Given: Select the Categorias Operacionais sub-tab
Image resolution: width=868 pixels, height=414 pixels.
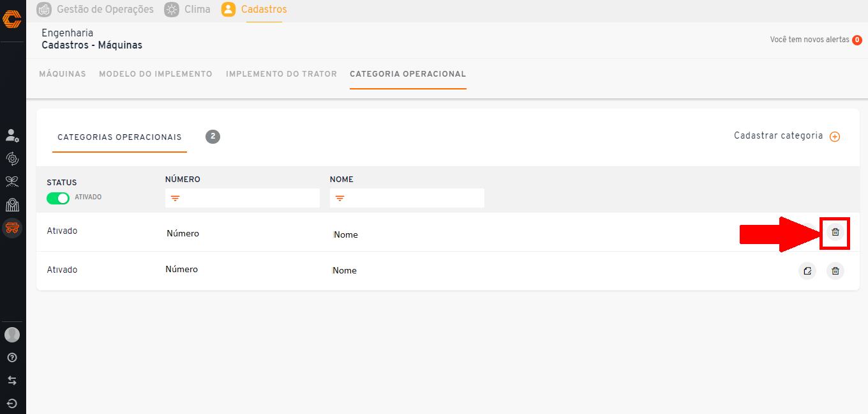Looking at the screenshot, I should click(119, 137).
